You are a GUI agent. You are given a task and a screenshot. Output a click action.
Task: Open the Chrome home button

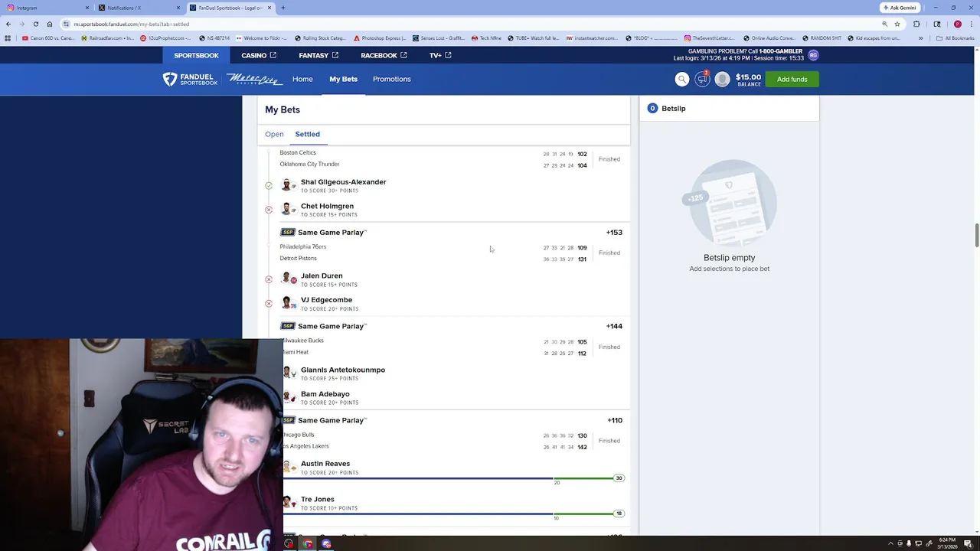pos(50,24)
